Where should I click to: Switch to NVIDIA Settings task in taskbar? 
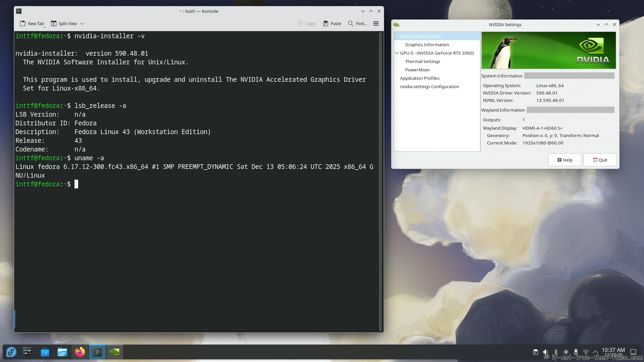pos(115,352)
